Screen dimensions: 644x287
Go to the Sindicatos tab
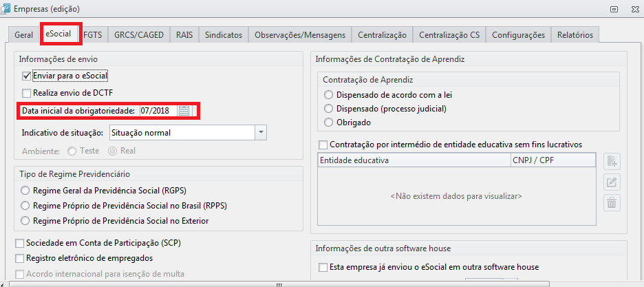[224, 35]
